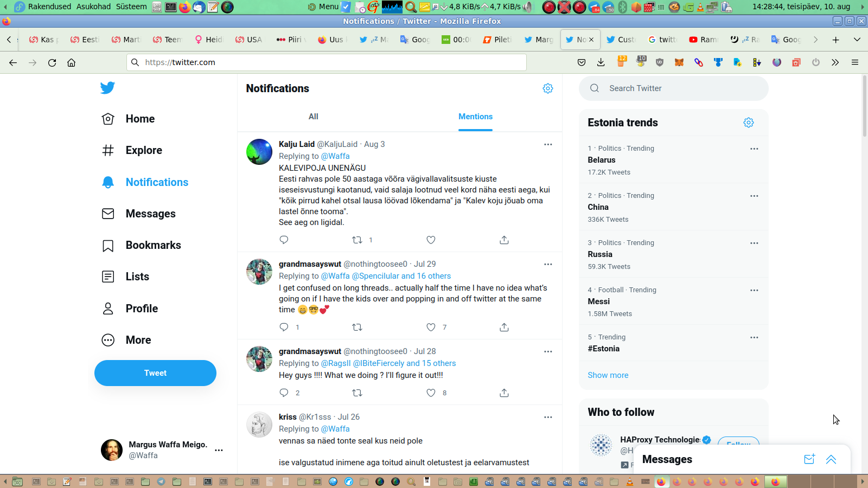
Task: Show more Firefox toolbar extensions
Action: click(x=835, y=62)
